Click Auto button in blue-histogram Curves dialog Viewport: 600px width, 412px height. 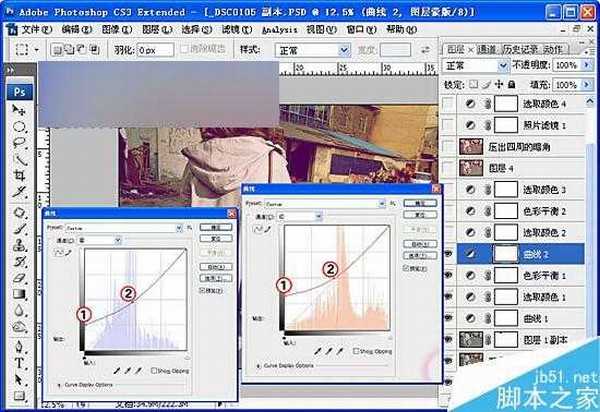pyautogui.click(x=216, y=267)
